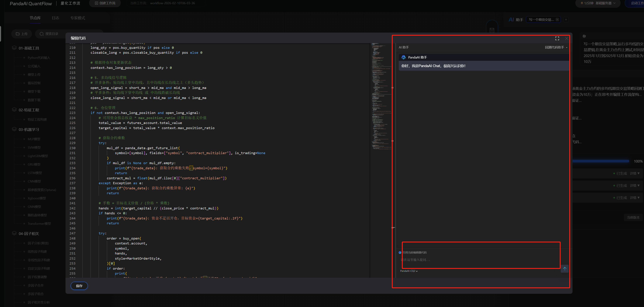Click the workflow-2026-02-10T06-03-36 name field

[173, 3]
